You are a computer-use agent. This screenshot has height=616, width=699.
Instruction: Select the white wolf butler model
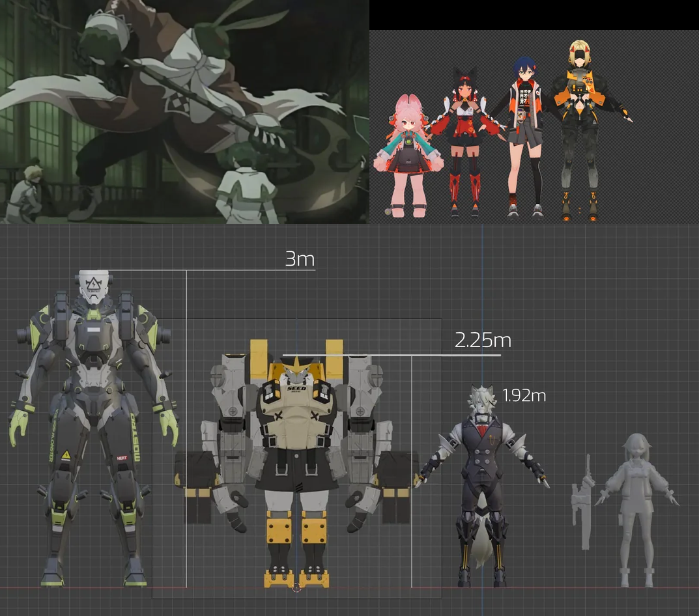click(483, 486)
